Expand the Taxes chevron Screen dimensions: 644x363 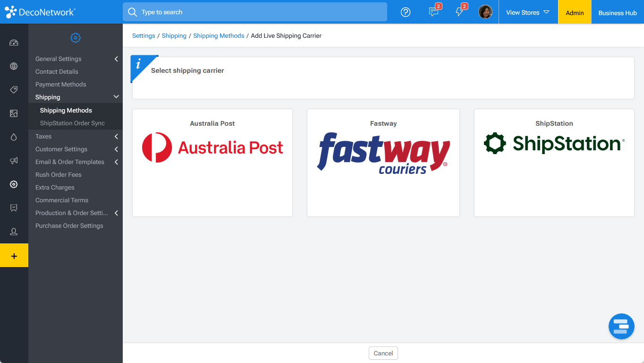116,137
